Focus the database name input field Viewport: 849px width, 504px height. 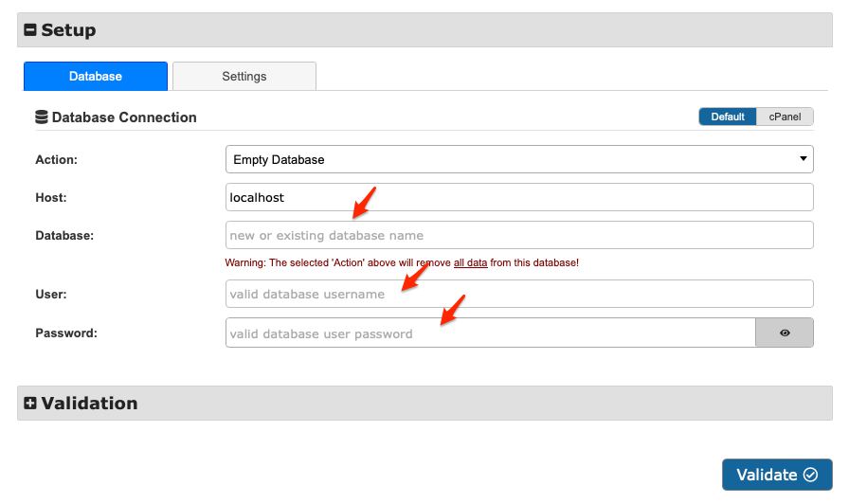point(519,235)
